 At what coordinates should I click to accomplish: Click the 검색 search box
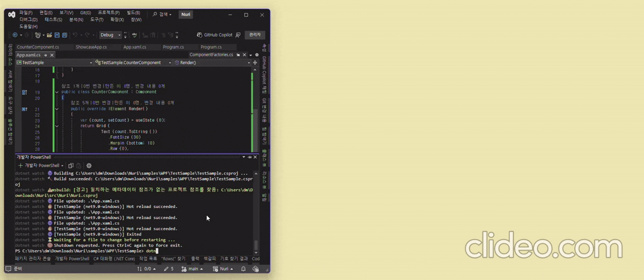pos(162,15)
